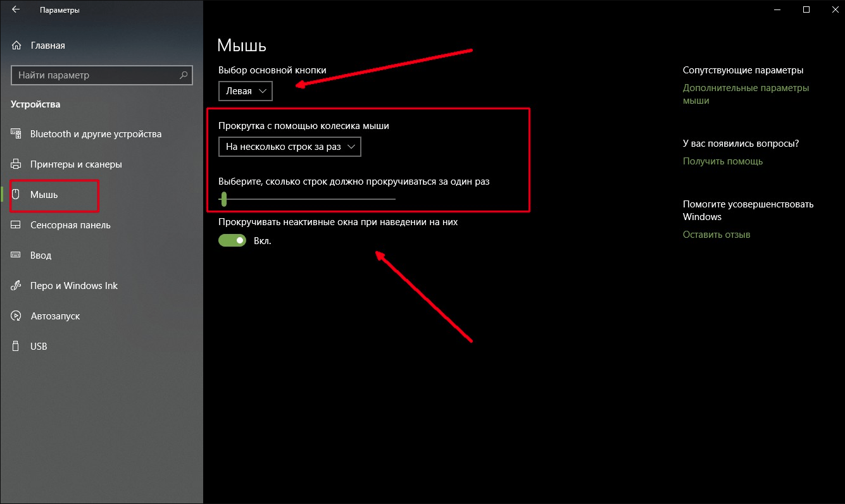
Task: Open the Левая primary button dropdown
Action: click(246, 91)
